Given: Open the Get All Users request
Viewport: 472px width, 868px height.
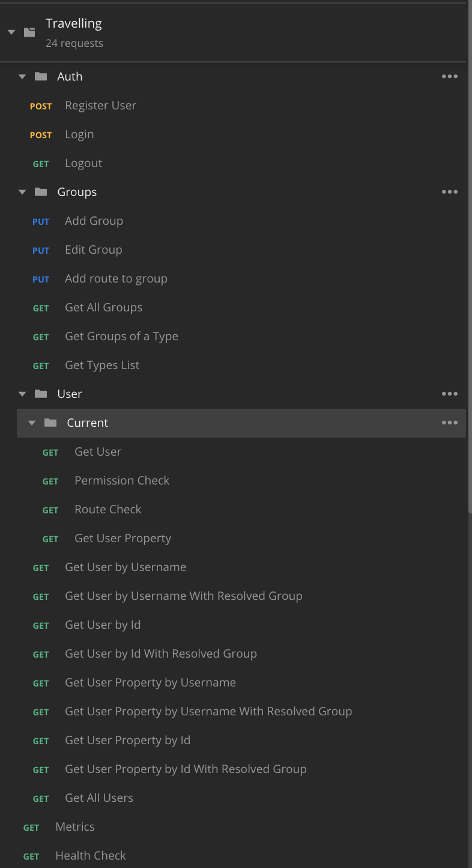Looking at the screenshot, I should [x=99, y=798].
